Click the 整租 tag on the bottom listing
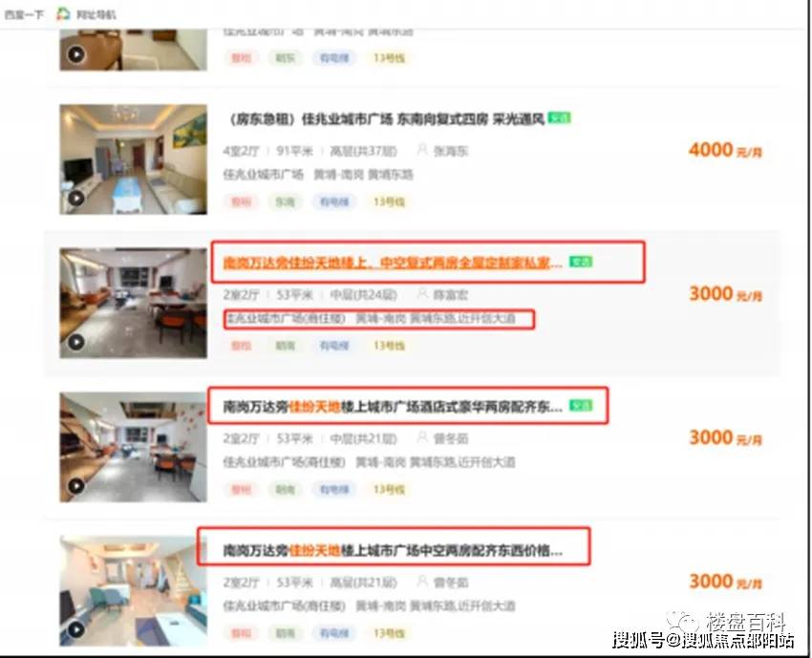Image resolution: width=812 pixels, height=658 pixels. pyautogui.click(x=241, y=632)
